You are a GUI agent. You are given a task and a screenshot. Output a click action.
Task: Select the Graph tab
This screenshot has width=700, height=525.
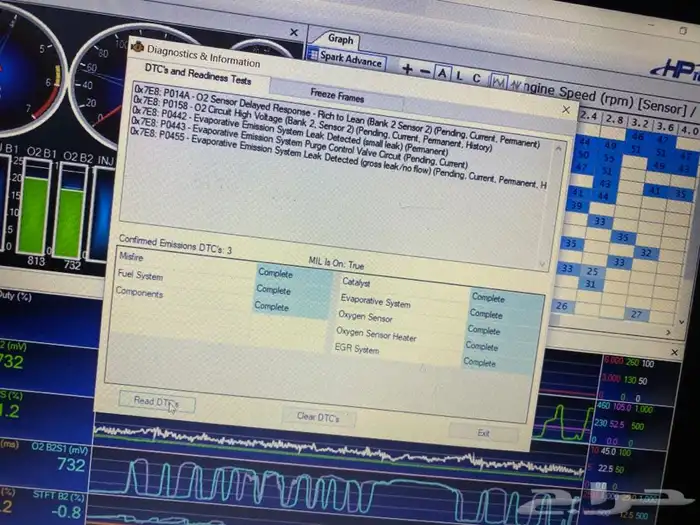coord(342,38)
